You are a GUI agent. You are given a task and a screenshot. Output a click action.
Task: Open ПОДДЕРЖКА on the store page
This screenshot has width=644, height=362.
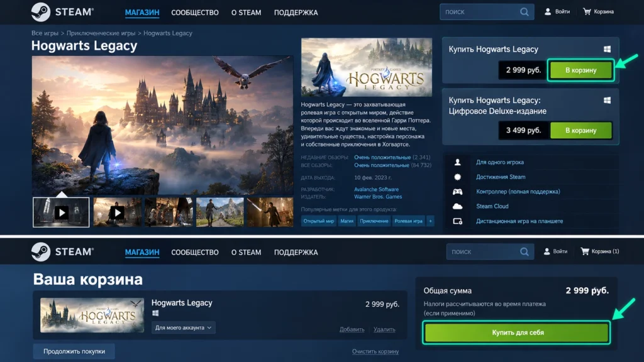coord(296,13)
